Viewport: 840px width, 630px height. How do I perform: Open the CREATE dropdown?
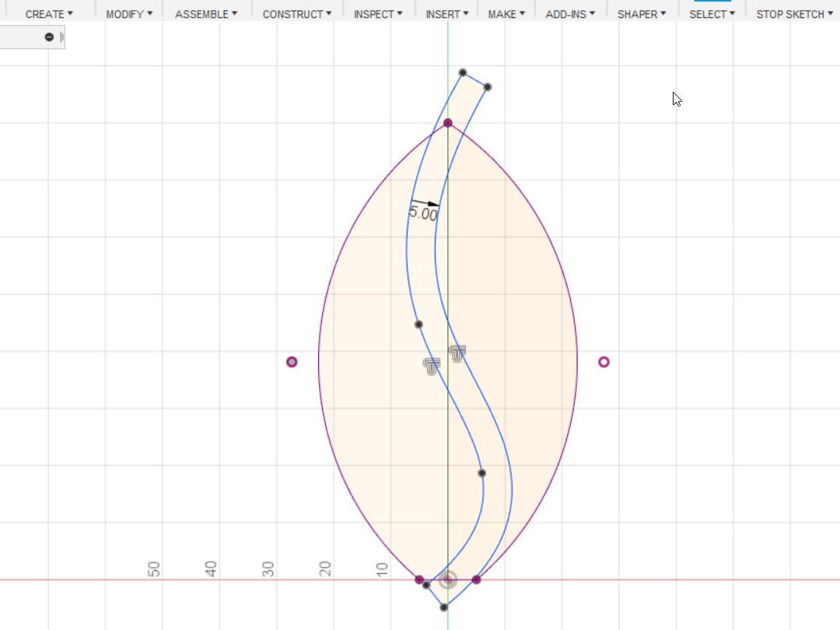click(x=49, y=13)
